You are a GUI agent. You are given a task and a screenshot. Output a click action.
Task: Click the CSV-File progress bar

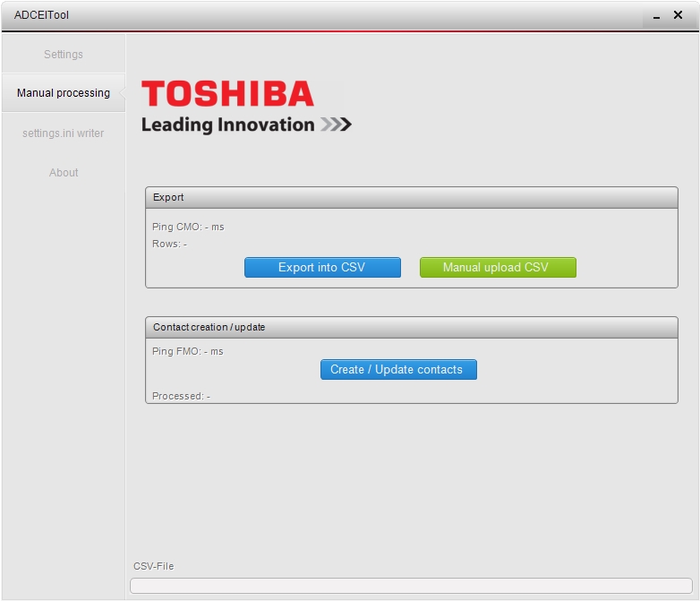[x=411, y=586]
